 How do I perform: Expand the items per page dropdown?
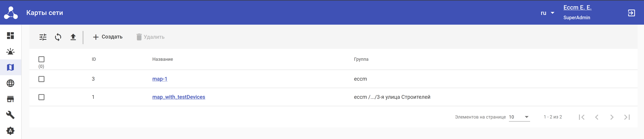[x=519, y=117]
